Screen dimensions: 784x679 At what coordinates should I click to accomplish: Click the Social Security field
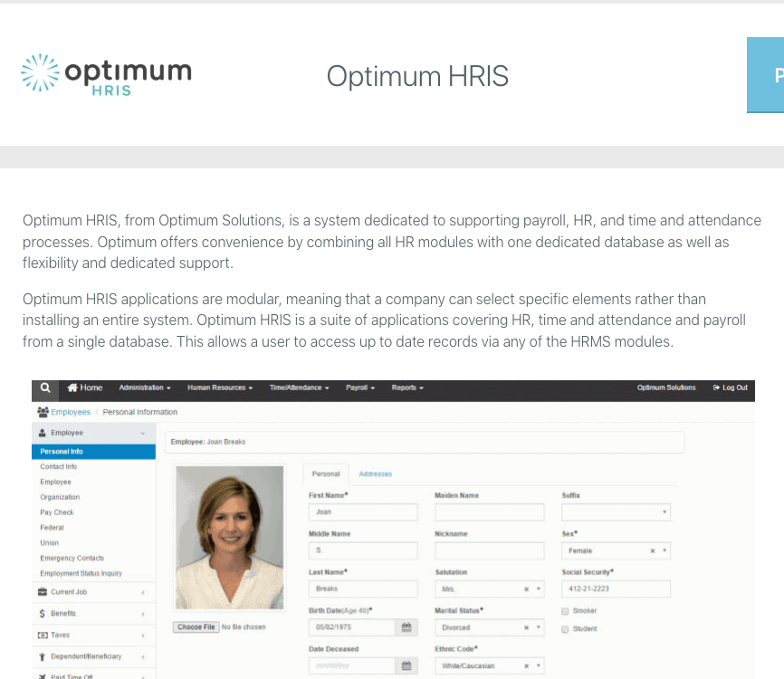coord(616,589)
